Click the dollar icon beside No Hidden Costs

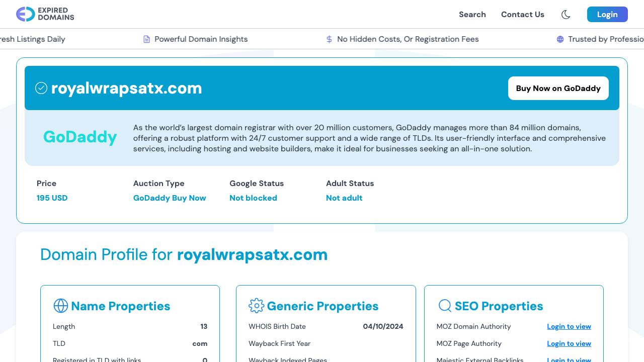[x=329, y=39]
